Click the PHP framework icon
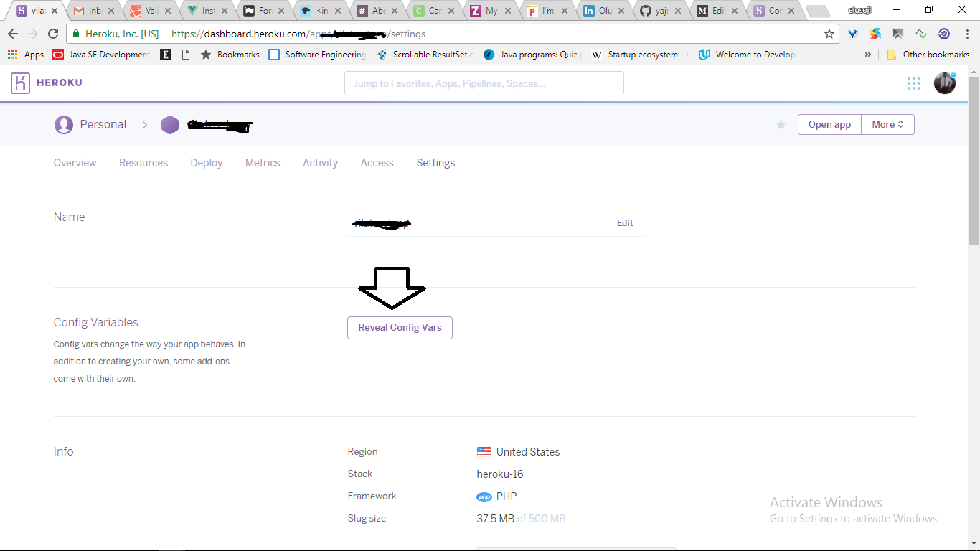This screenshot has width=980, height=551. [x=484, y=496]
